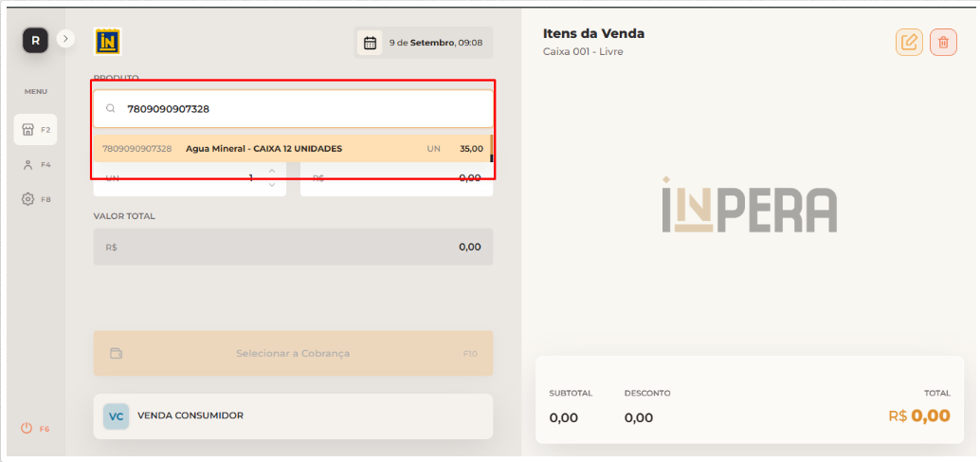Click the calendar icon beside the date
The image size is (980, 462).
click(370, 43)
